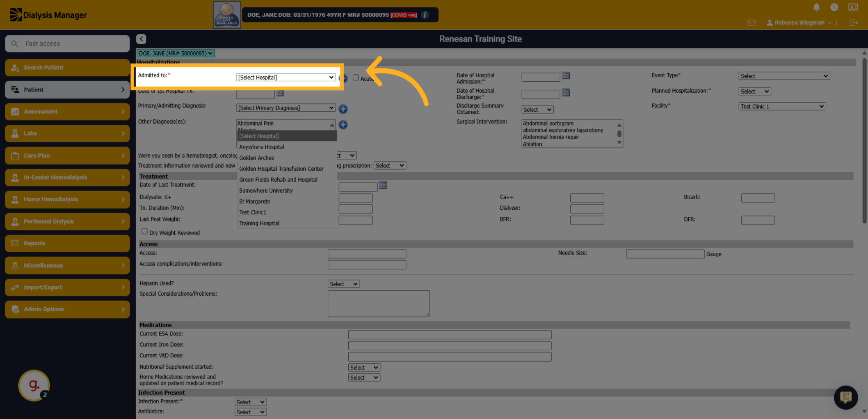Open Heparin Used dropdown
The width and height of the screenshot is (868, 419).
coord(344,284)
